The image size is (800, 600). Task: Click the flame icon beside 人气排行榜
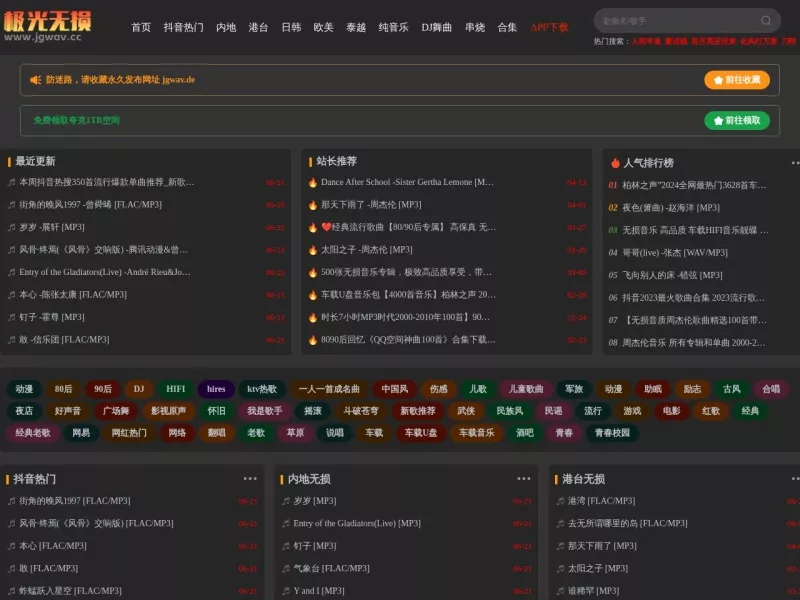[615, 163]
